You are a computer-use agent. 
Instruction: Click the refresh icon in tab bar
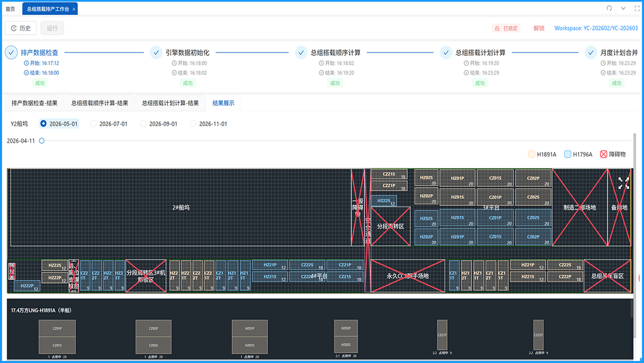tap(609, 8)
